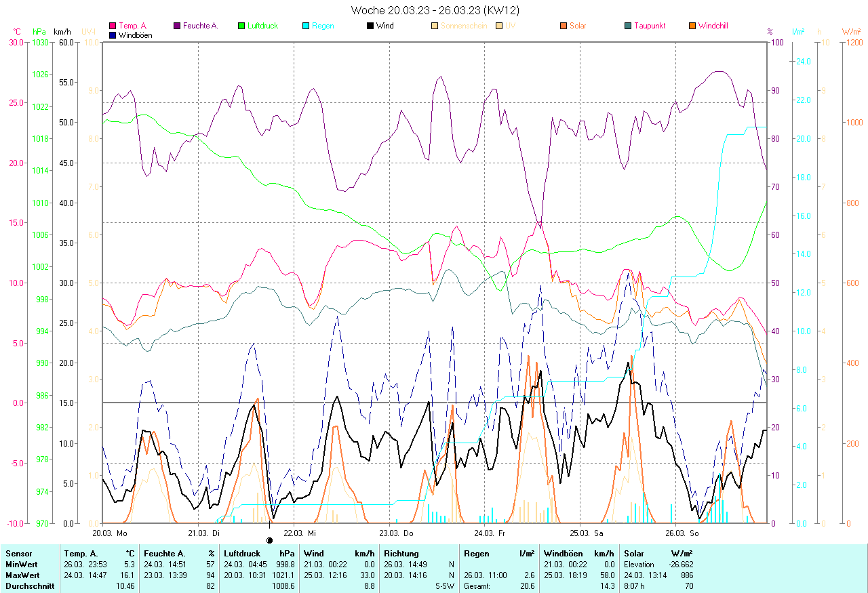
Task: Click the solar Elevation label
Action: click(x=639, y=565)
